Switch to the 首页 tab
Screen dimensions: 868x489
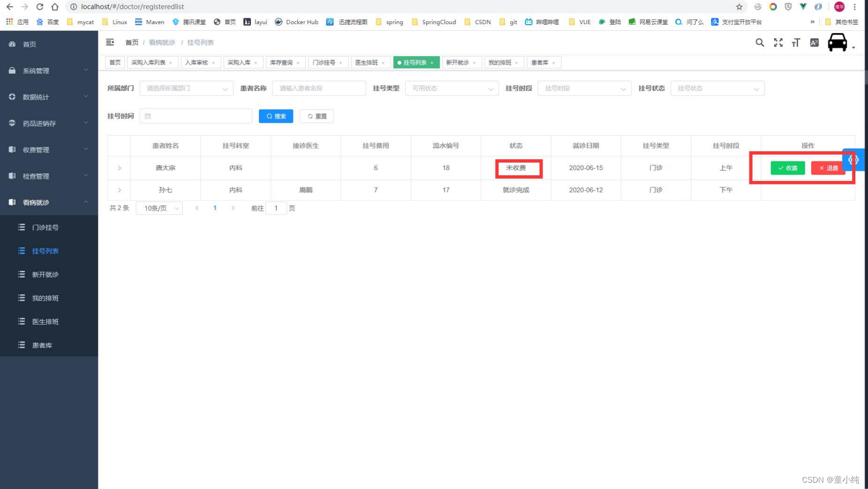click(x=115, y=62)
